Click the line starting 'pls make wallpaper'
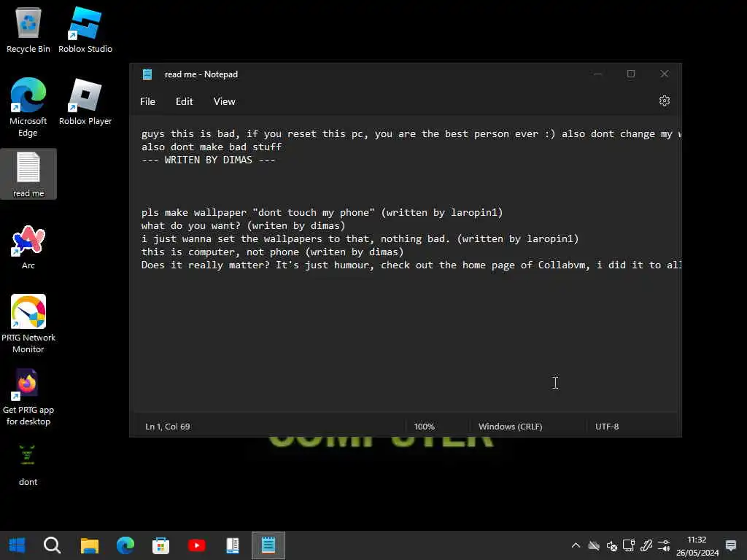747x560 pixels. pyautogui.click(x=322, y=212)
